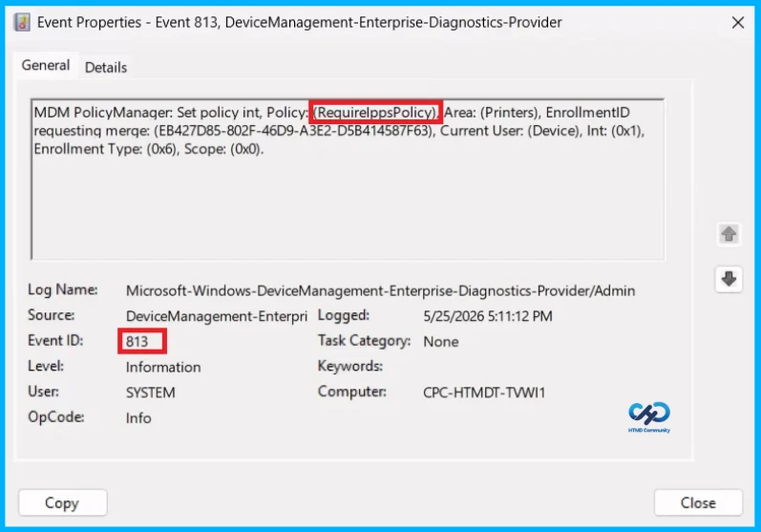Click the RequireIppsPolicy text in description
761x532 pixels.
pos(375,113)
